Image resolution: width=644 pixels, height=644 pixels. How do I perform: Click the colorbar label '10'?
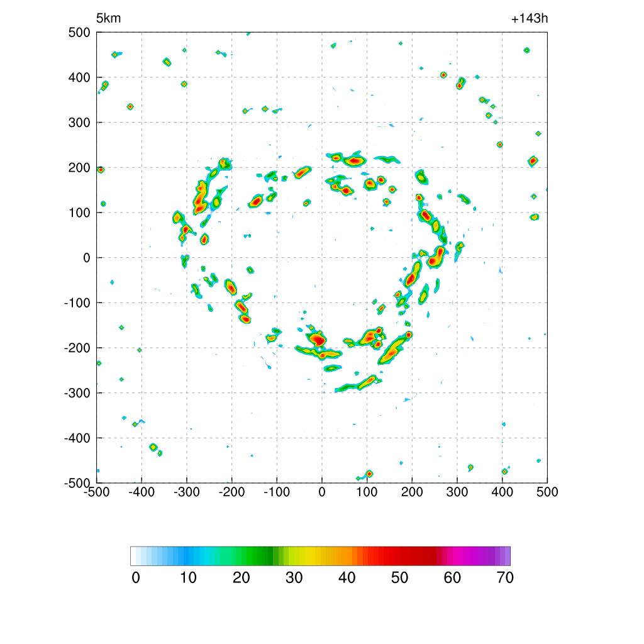[x=188, y=578]
